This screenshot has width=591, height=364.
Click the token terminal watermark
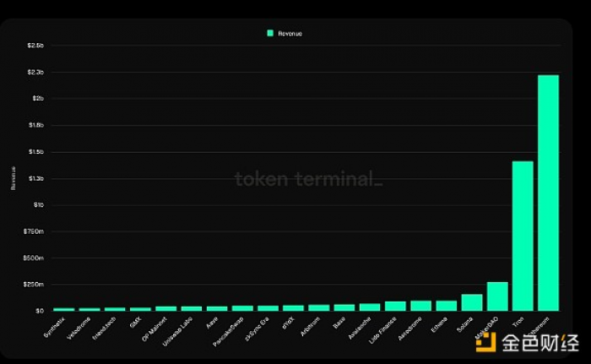309,179
